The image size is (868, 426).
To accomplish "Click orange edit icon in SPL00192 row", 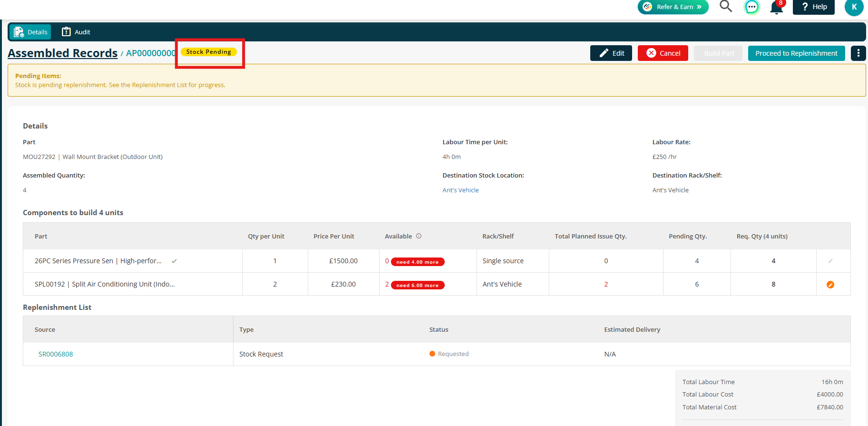I will pyautogui.click(x=830, y=285).
